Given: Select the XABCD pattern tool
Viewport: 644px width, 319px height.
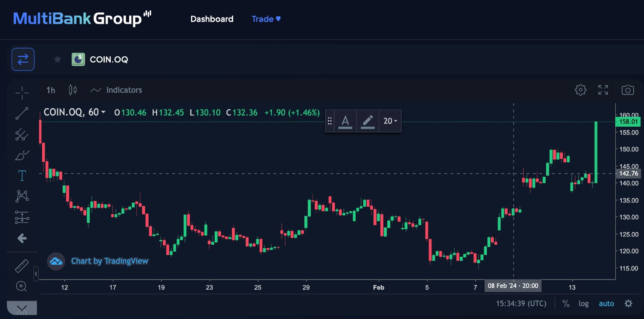Looking at the screenshot, I should 22,196.
